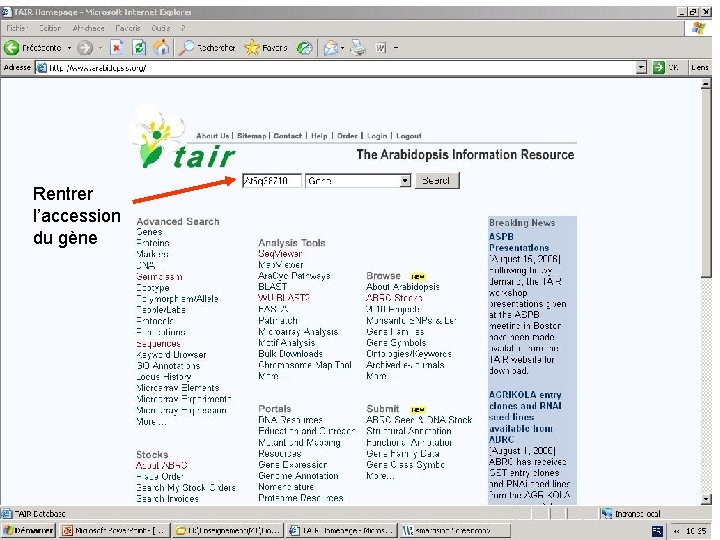Open the Gene search-type dropdown

(x=405, y=180)
